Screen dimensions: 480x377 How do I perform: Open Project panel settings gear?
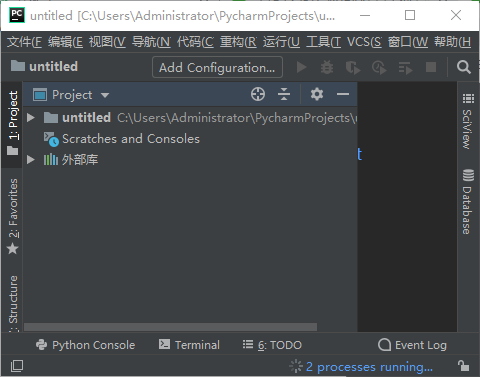[x=317, y=94]
